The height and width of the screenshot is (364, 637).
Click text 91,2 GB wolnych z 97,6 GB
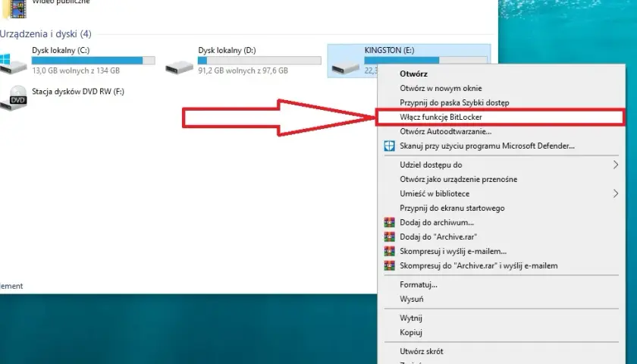click(x=243, y=71)
